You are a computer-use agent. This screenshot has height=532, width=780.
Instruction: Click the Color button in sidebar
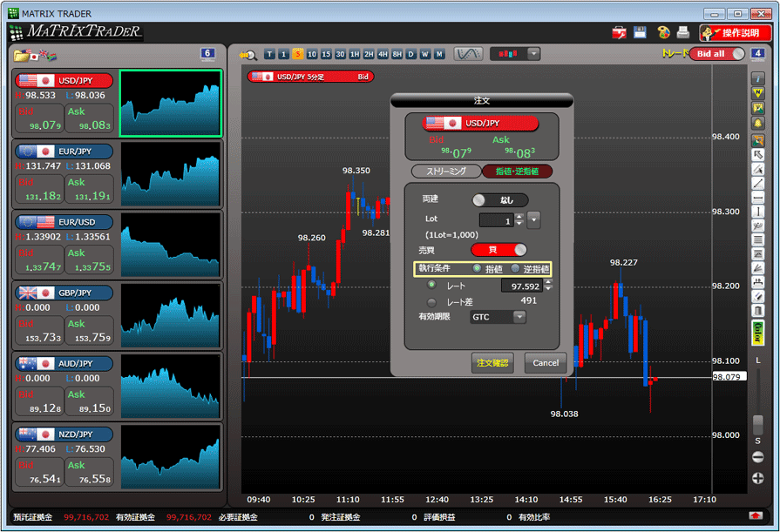point(757,333)
